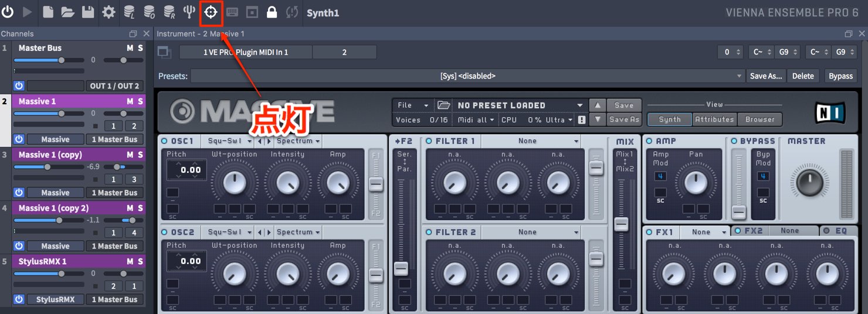Screen dimensions: 868x314
Task: Open the Presets dropdown showing [Sys] disabled
Action: (467, 76)
